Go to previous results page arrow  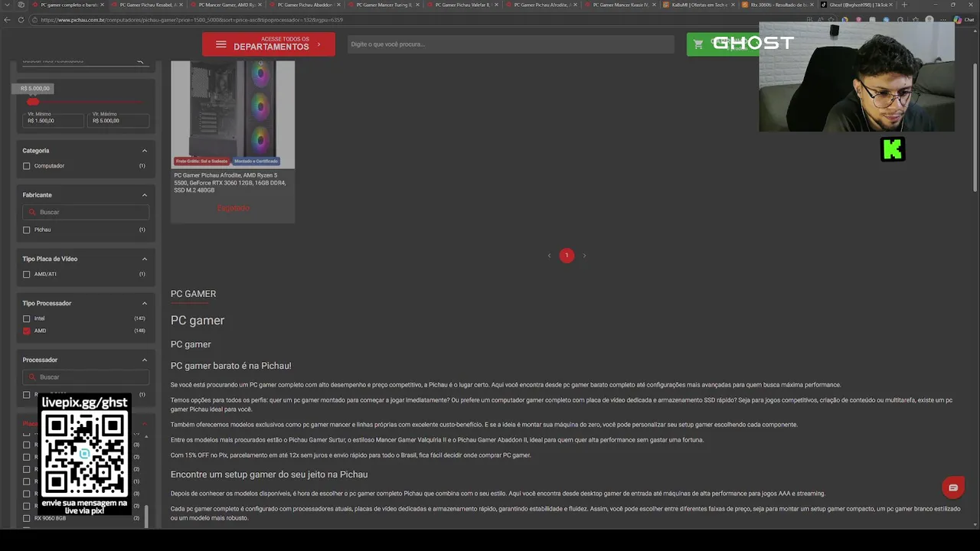pyautogui.click(x=549, y=256)
